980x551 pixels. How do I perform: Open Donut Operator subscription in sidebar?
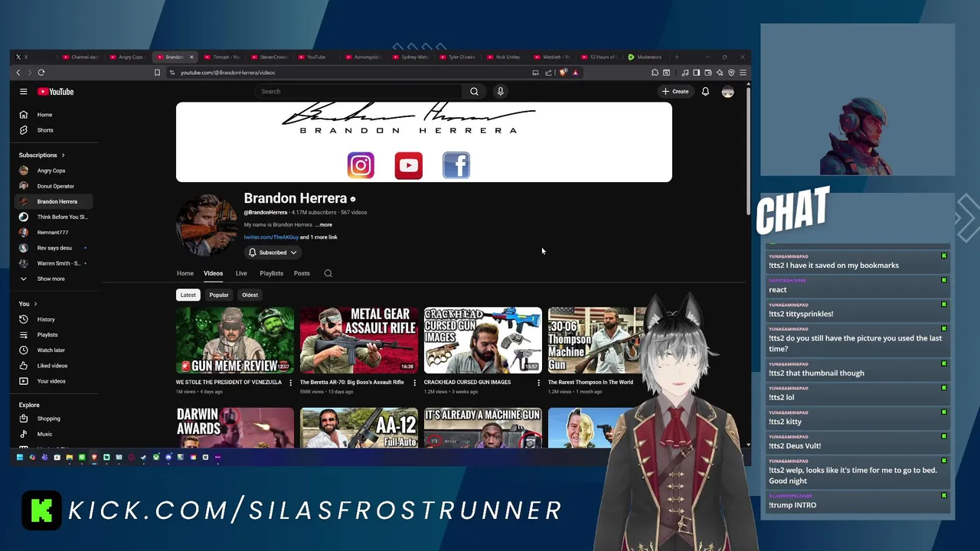56,186
